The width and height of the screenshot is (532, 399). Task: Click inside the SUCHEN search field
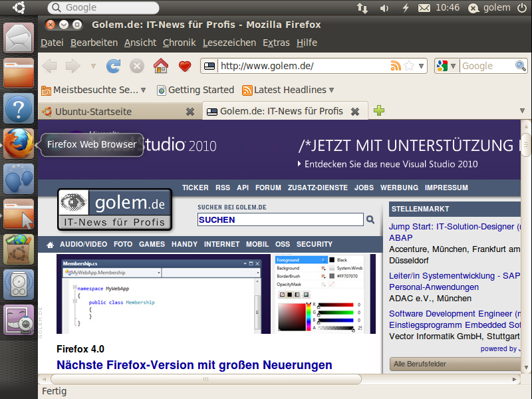point(279,219)
